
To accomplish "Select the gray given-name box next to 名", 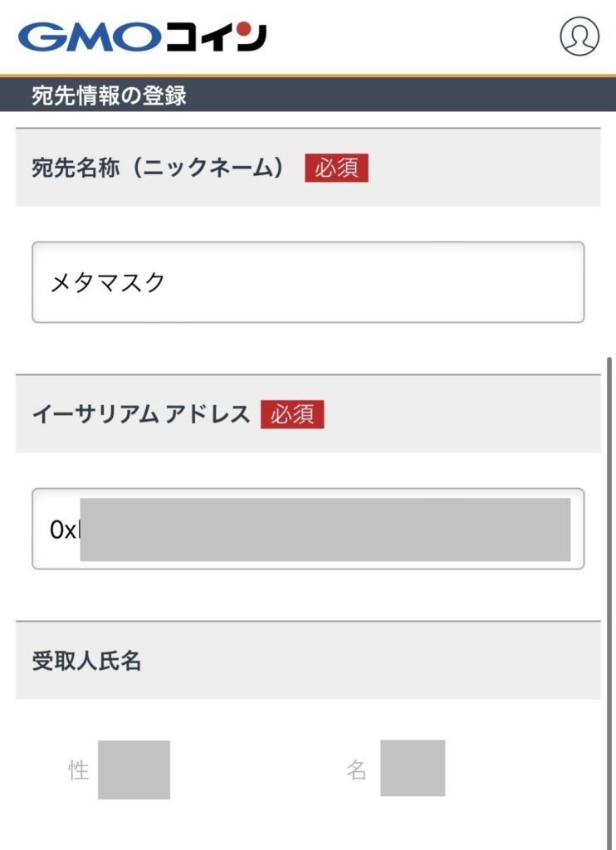I will (413, 768).
